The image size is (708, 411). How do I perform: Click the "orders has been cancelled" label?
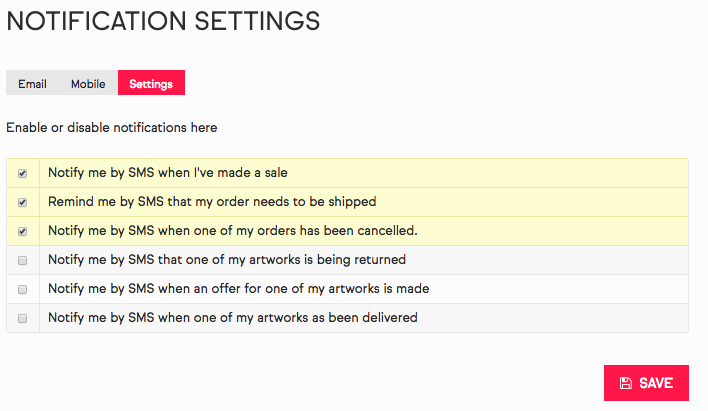[232, 231]
